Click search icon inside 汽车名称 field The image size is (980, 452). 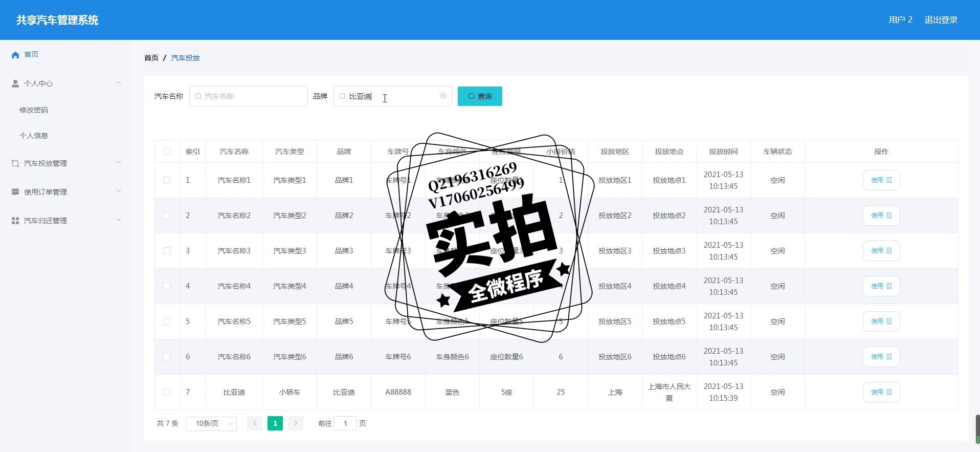click(x=198, y=96)
